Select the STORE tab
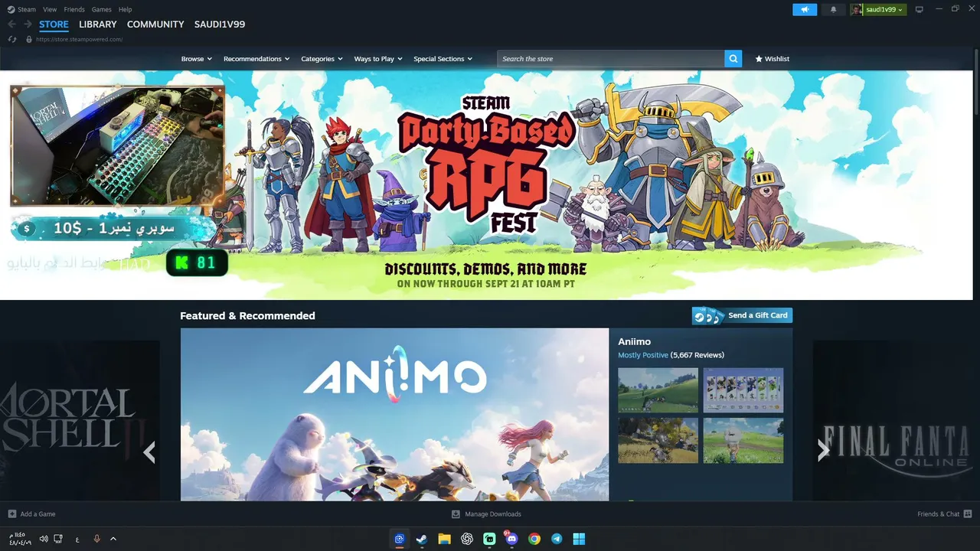Image resolution: width=980 pixels, height=551 pixels. 54,24
